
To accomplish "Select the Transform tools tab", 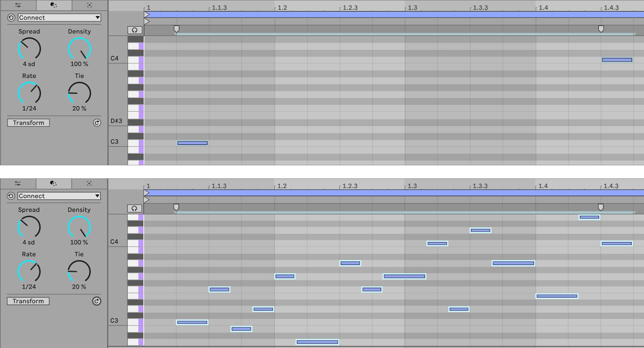I will [x=53, y=5].
